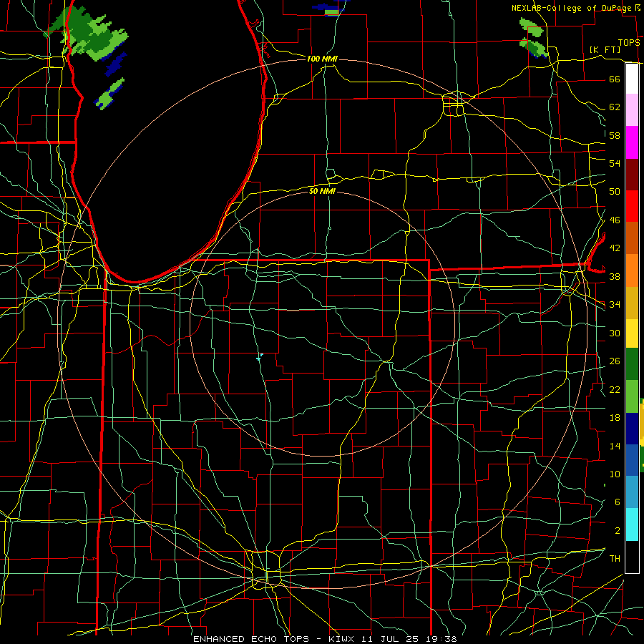The image size is (644, 644).
Task: Click the light blue legend swatch
Action: click(632, 492)
